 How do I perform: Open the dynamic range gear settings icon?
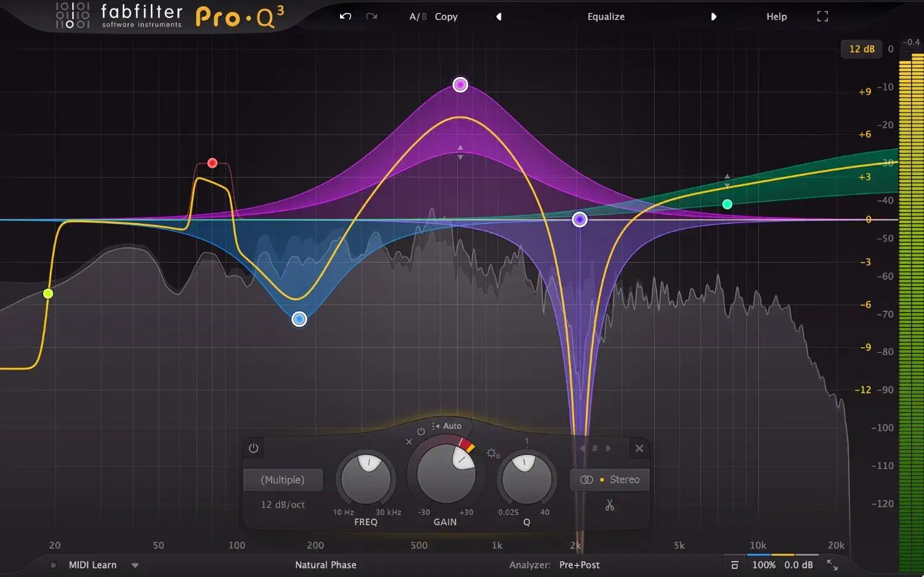493,454
